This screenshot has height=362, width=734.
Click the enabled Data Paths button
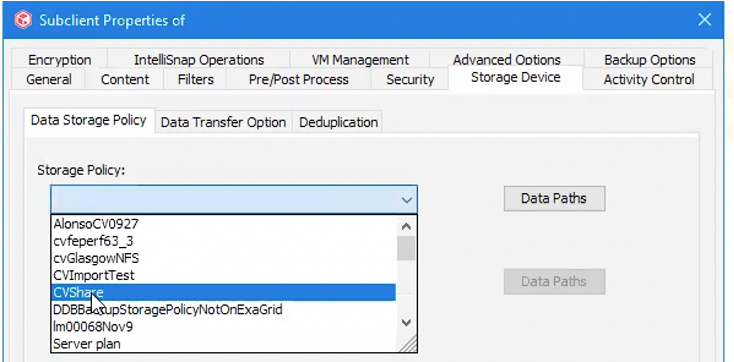[x=554, y=199]
